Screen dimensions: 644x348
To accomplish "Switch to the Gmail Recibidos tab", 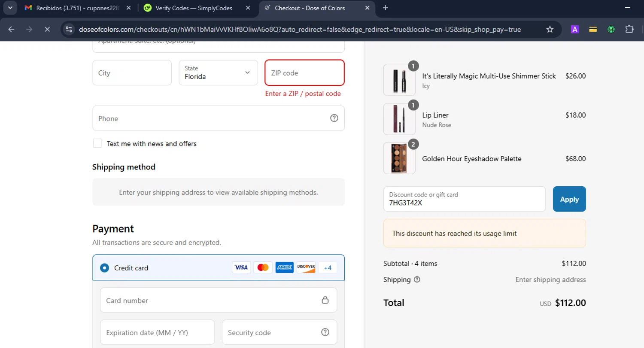I will [77, 8].
